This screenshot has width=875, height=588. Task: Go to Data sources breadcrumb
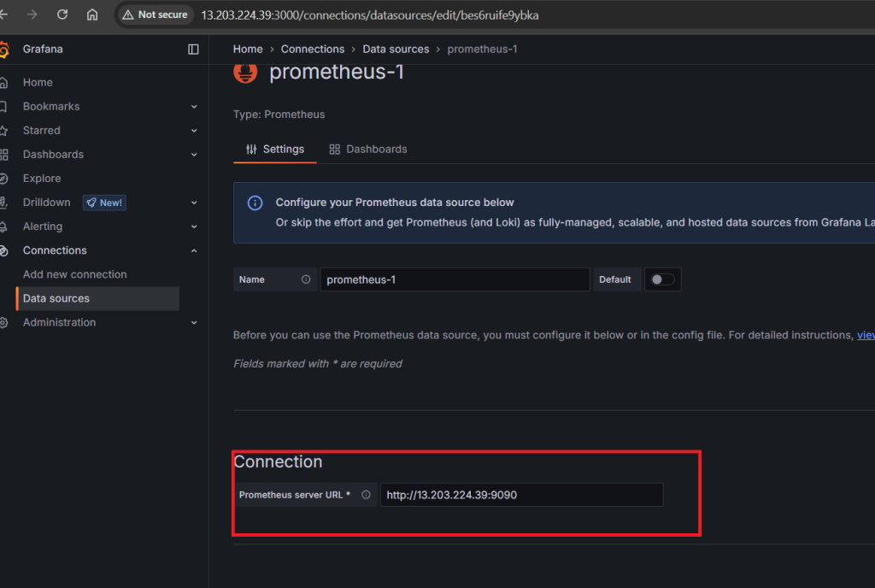396,49
